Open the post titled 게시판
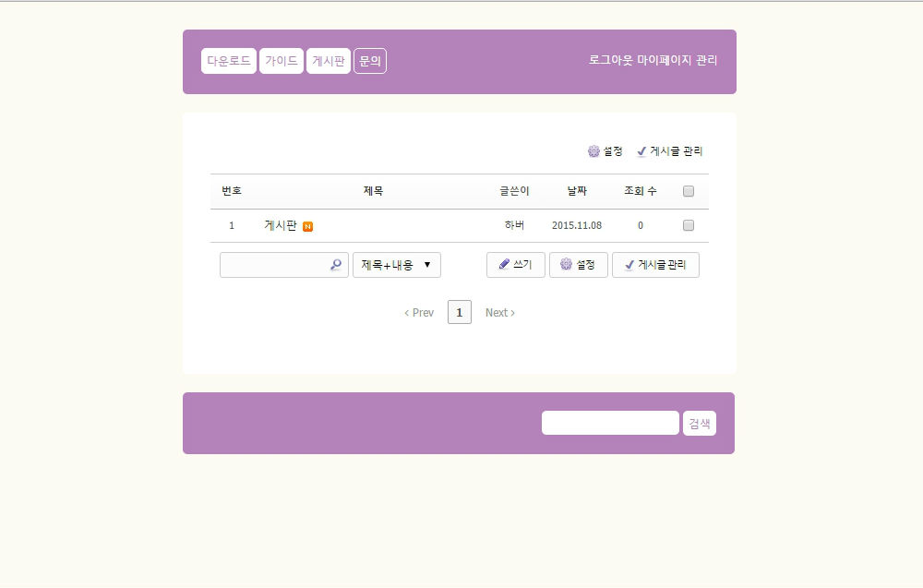The width and height of the screenshot is (923, 588). (281, 225)
